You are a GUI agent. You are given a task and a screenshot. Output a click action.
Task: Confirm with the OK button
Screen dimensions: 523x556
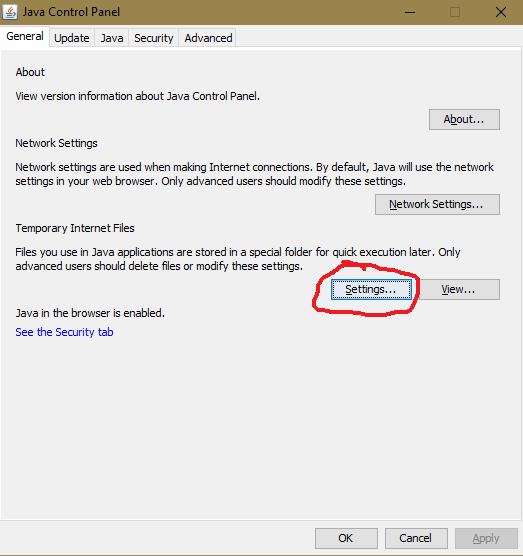point(346,538)
